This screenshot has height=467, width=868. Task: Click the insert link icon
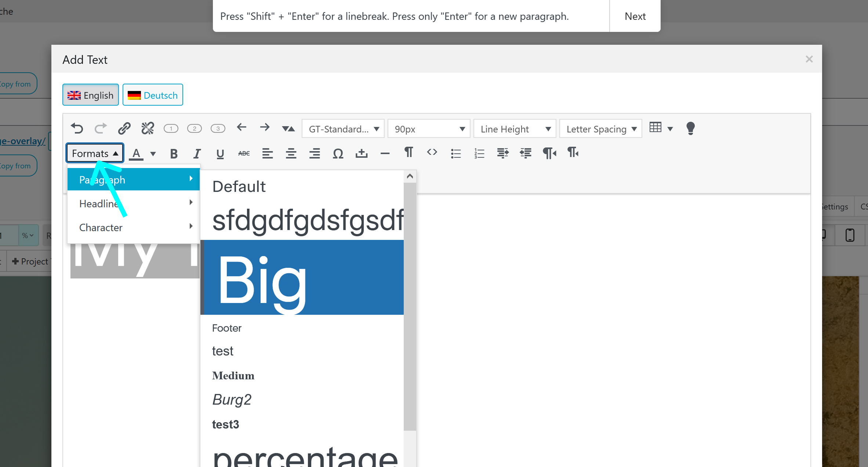[124, 128]
